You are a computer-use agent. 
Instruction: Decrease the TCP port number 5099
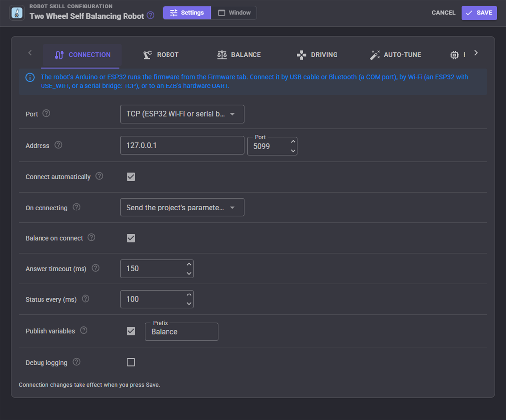coord(293,151)
